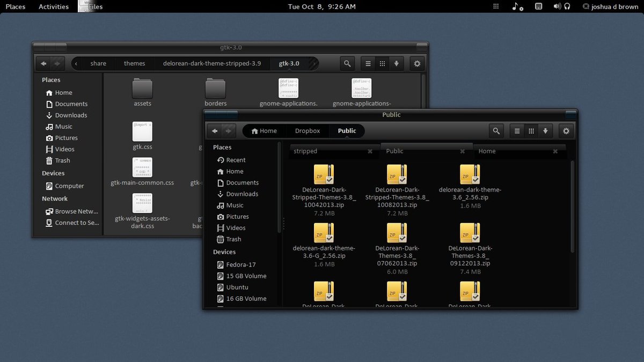Open the gear menu in gtk-3.0 window
Image resolution: width=644 pixels, height=362 pixels.
click(x=417, y=63)
